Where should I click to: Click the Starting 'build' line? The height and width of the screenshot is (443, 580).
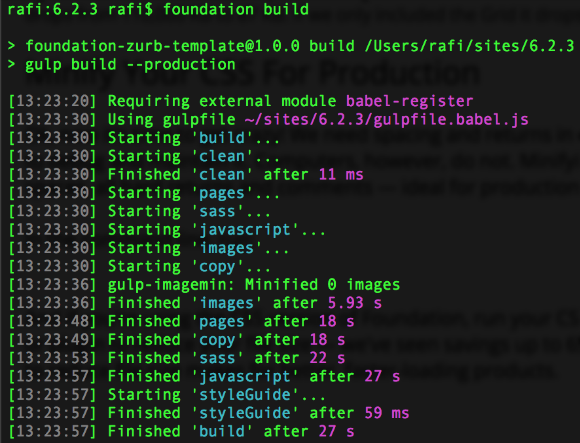144,138
